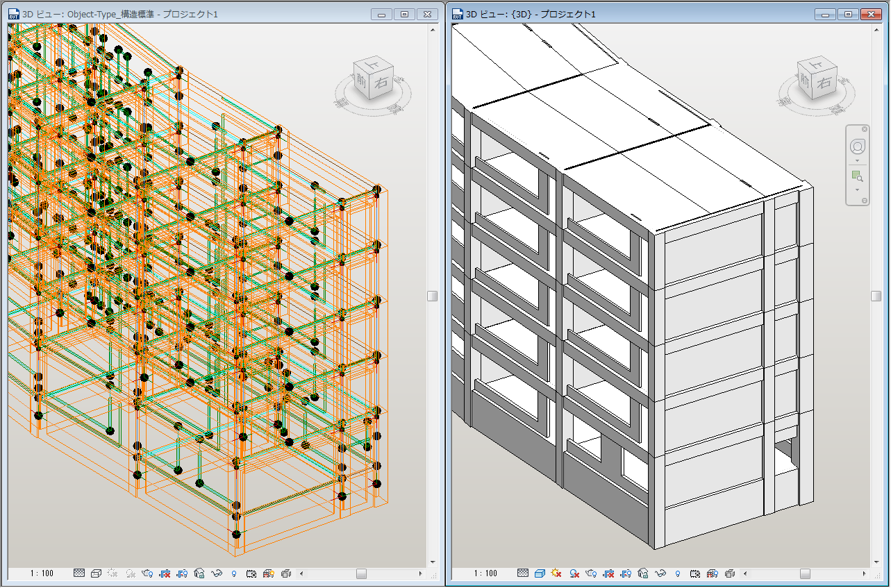Click right view's vertical scrollbar thumb
Viewport: 891px width, 588px height.
[x=877, y=296]
